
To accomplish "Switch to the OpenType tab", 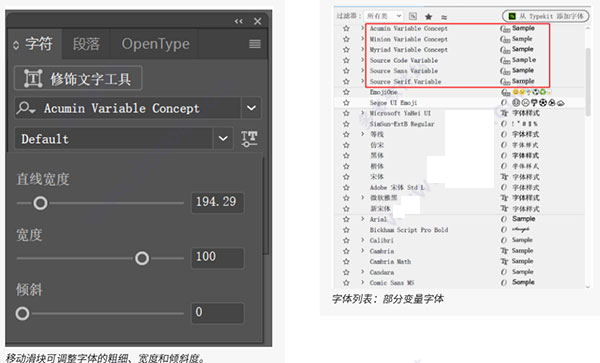I will point(155,44).
